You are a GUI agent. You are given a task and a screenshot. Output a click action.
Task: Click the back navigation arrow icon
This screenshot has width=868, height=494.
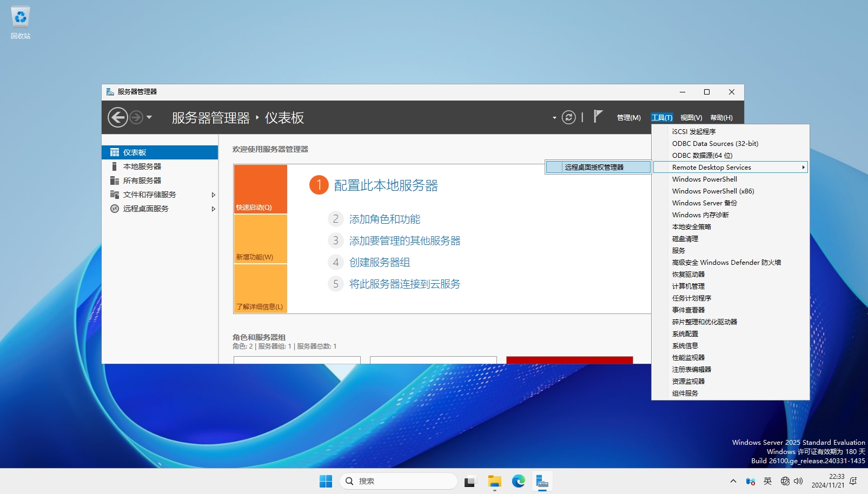click(x=117, y=117)
